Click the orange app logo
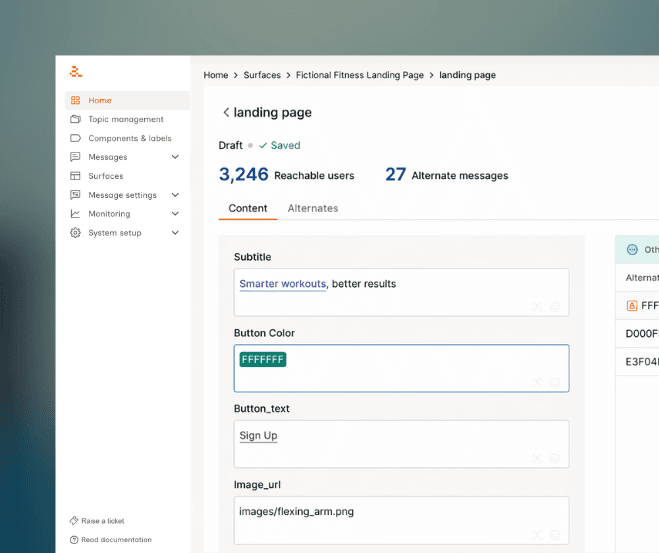 pyautogui.click(x=76, y=72)
